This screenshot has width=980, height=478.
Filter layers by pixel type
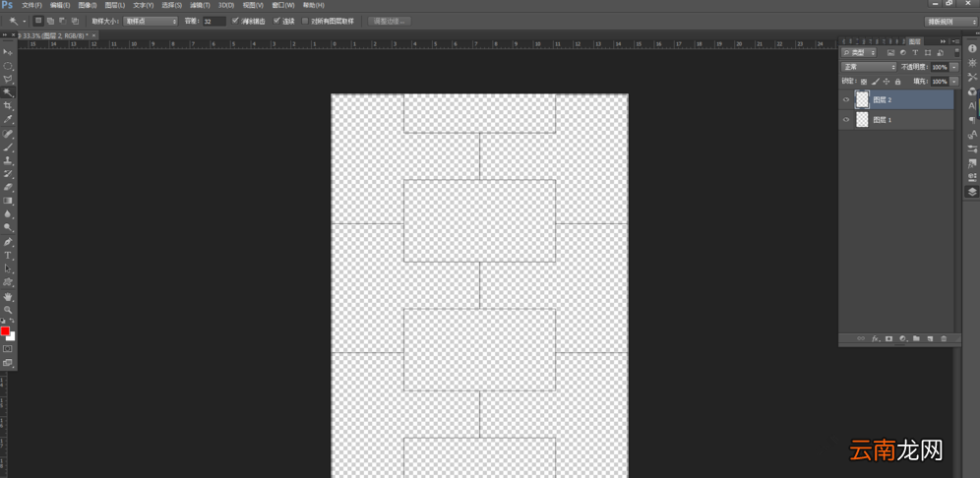890,52
